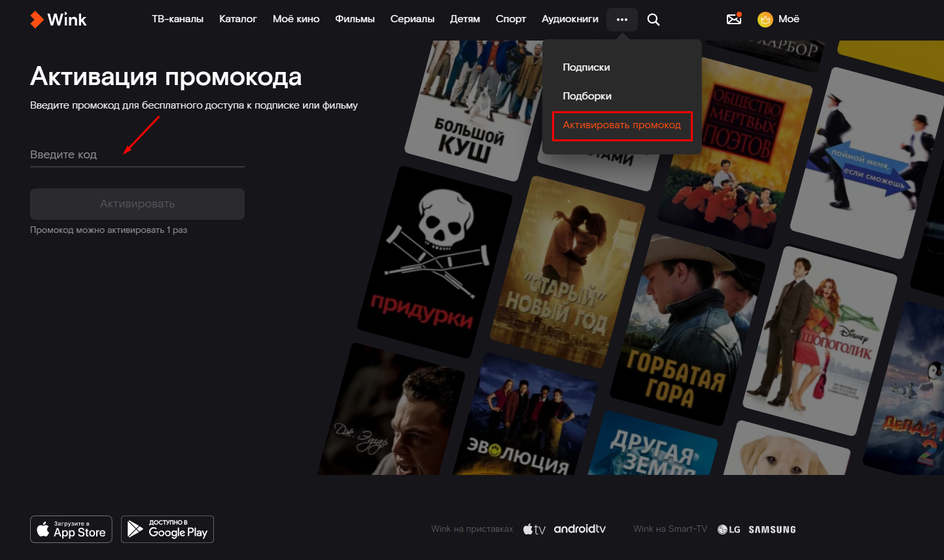Open the Аудиокниги section
The height and width of the screenshot is (560, 944).
pos(570,19)
